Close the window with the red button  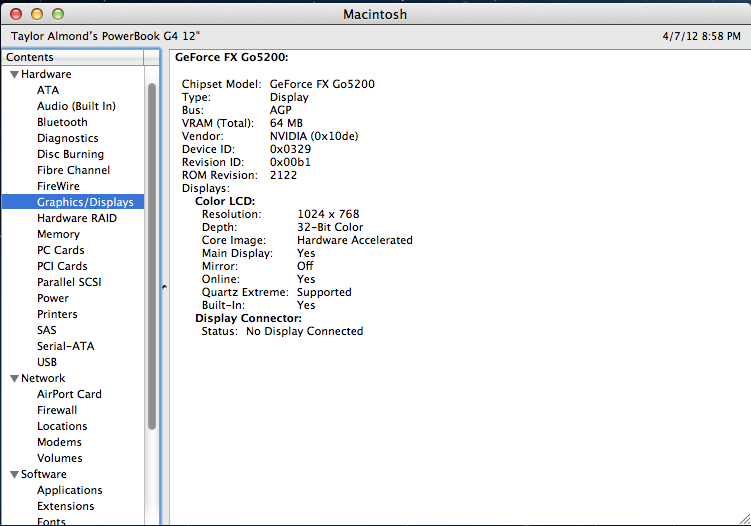coord(16,14)
